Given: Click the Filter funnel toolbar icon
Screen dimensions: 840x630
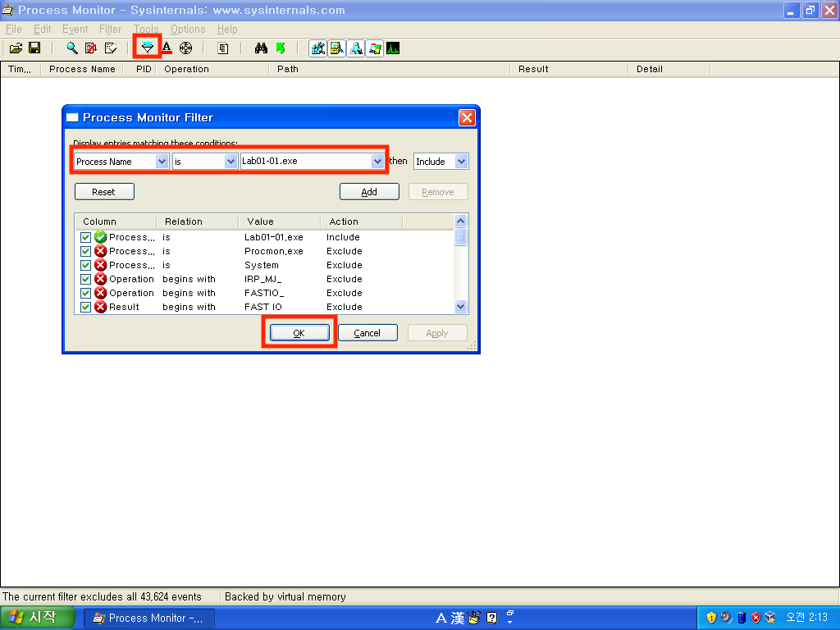Looking at the screenshot, I should 148,48.
